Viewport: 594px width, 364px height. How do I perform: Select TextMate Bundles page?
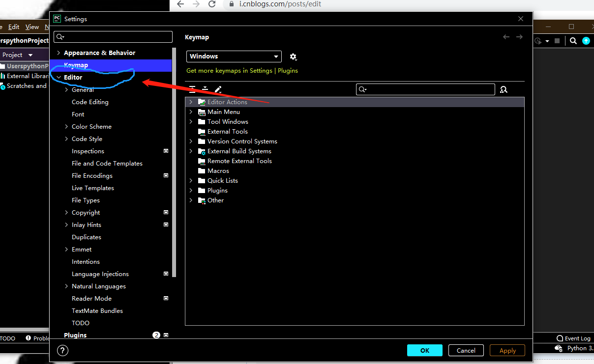(97, 310)
